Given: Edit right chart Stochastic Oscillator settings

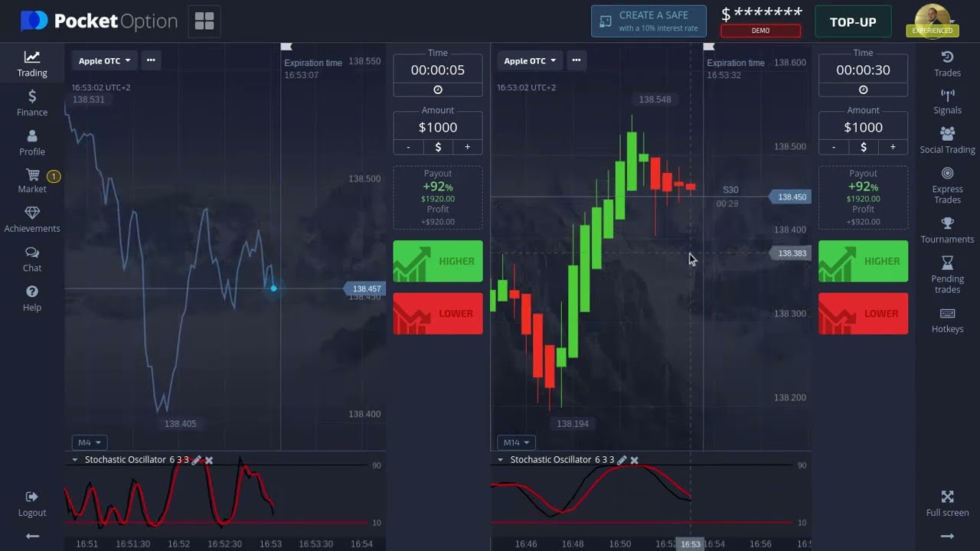Looking at the screenshot, I should point(622,460).
